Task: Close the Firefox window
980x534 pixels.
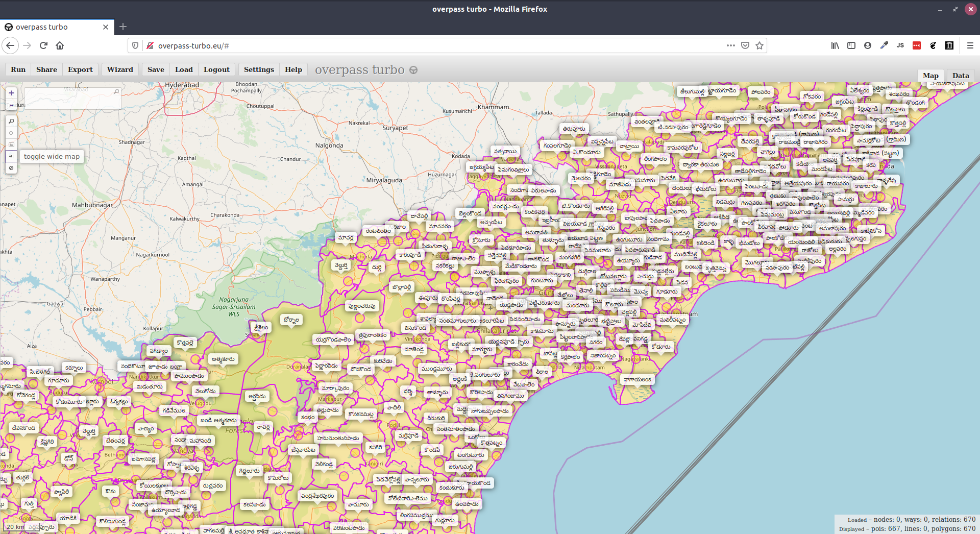Action: (970, 9)
